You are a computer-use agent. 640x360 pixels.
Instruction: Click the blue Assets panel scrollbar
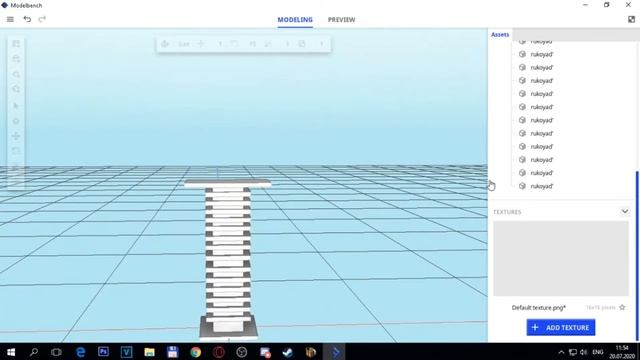[637, 255]
